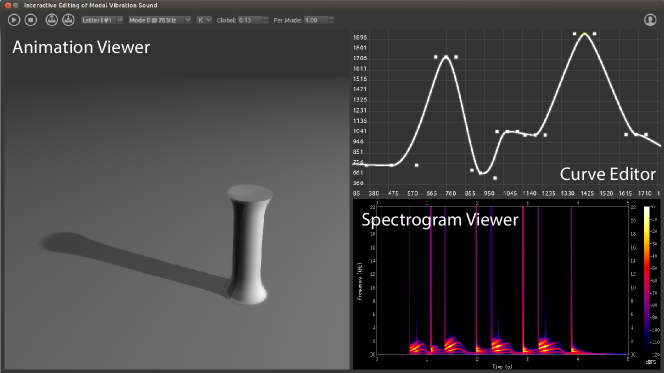Image resolution: width=664 pixels, height=373 pixels.
Task: Select the curve's lowest valley handle point
Action: (x=495, y=178)
